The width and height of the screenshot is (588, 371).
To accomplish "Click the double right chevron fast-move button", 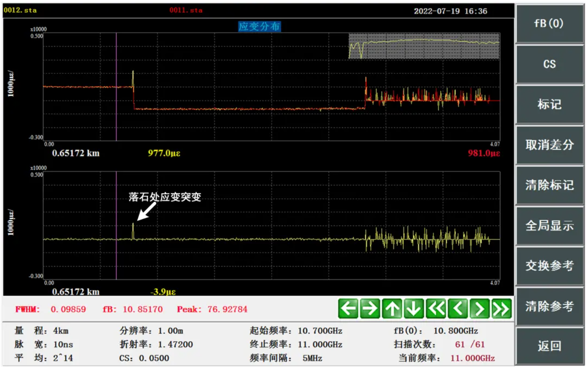I will [x=501, y=308].
